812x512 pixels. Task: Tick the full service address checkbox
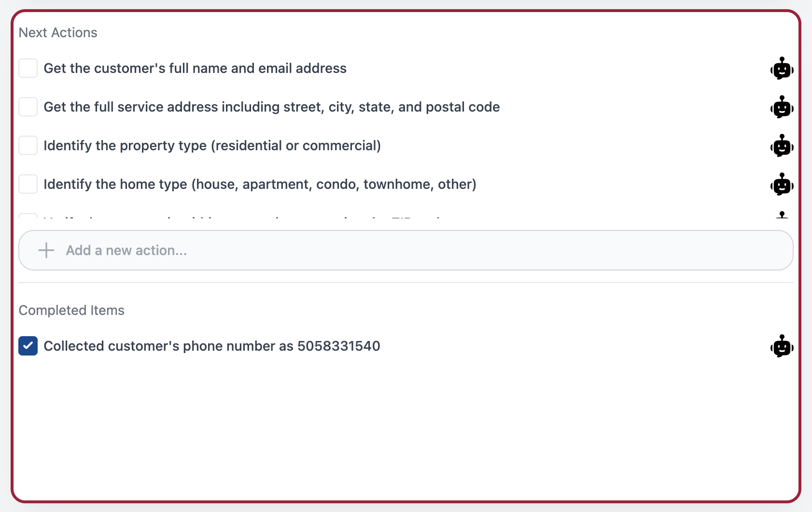pyautogui.click(x=28, y=107)
